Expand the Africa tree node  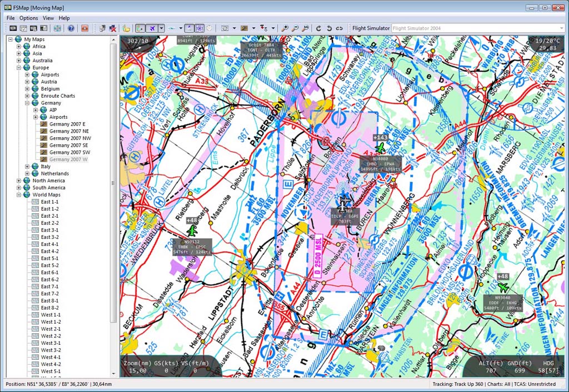pos(18,47)
